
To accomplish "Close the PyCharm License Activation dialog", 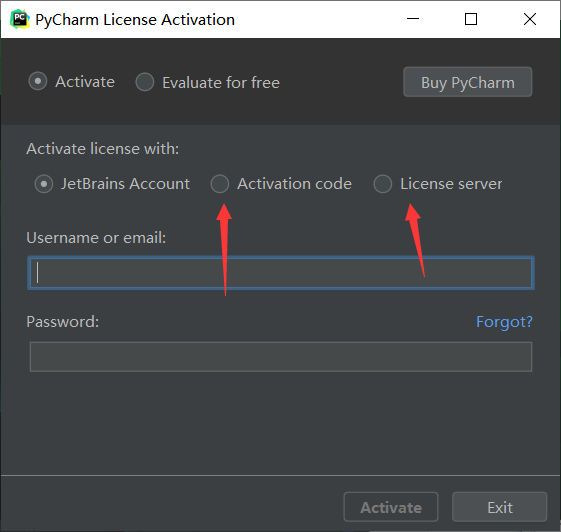I will coord(530,19).
